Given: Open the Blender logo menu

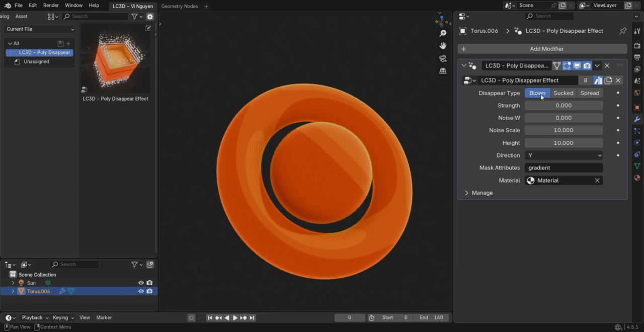Looking at the screenshot, I should pos(7,6).
